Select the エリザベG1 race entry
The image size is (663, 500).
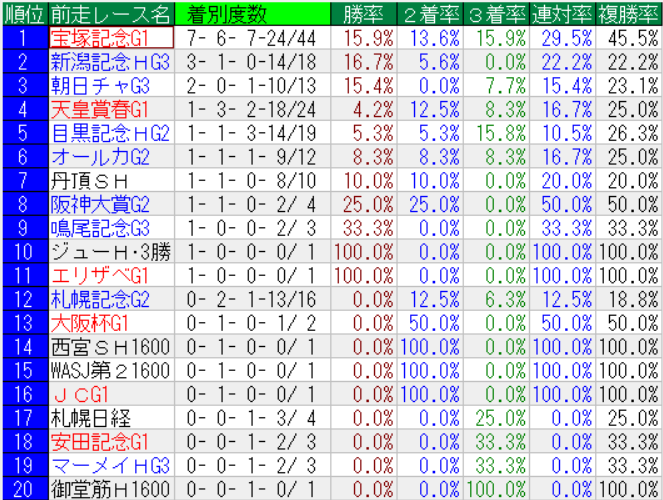100,275
